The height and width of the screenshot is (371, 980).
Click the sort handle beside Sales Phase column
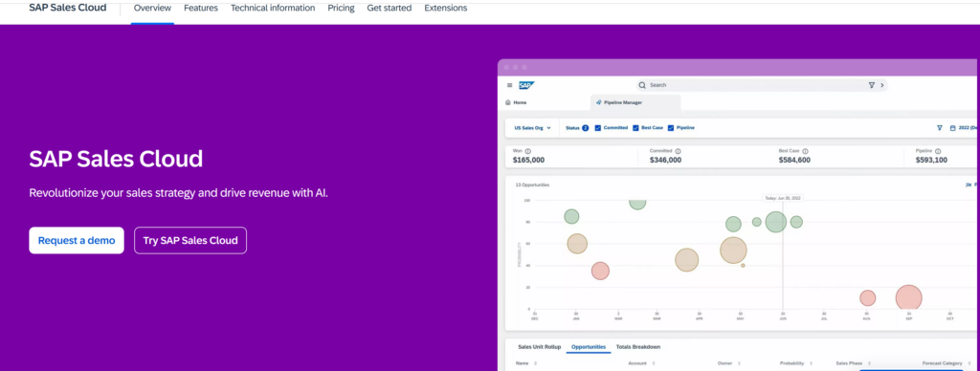click(x=869, y=363)
